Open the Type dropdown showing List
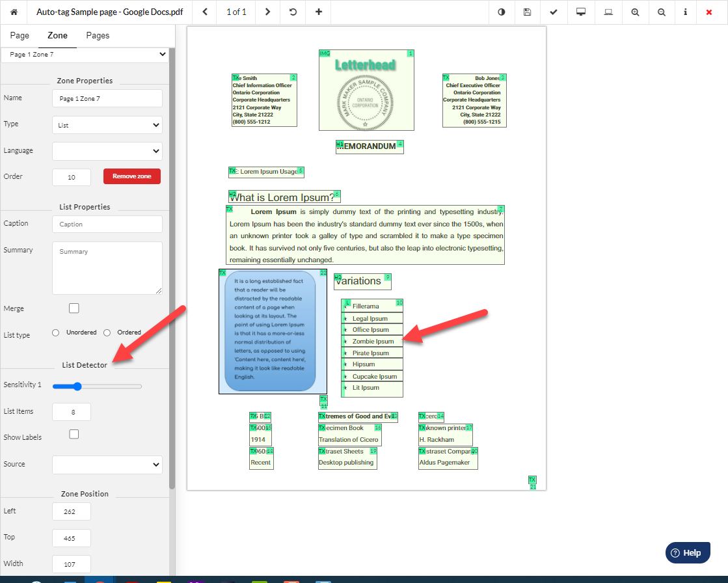This screenshot has height=583, width=728. pyautogui.click(x=107, y=124)
